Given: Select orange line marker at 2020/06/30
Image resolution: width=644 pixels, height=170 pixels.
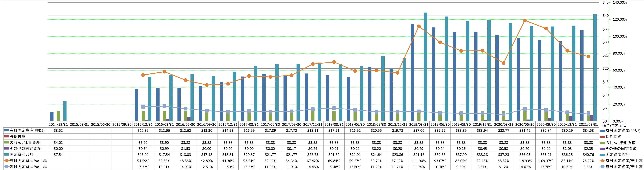Looking at the screenshot, I should pos(525,20).
